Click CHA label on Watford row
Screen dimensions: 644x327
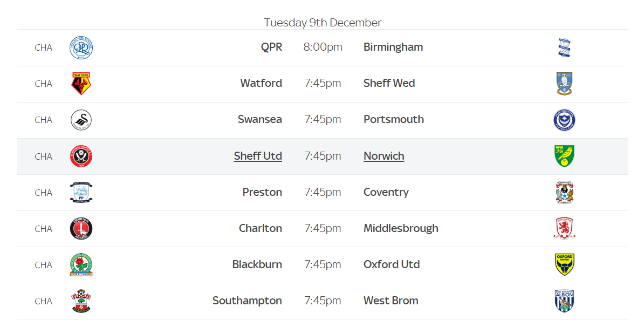tap(44, 84)
